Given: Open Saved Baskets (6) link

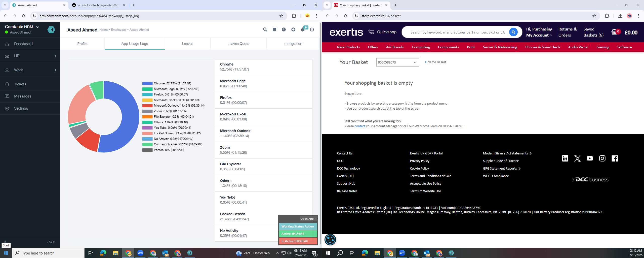Looking at the screenshot, I should [x=593, y=32].
